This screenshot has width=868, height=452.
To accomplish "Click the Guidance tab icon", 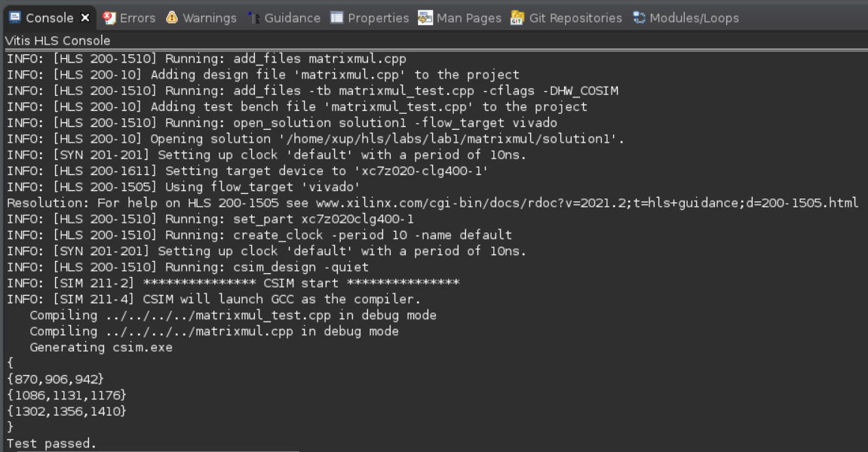I will point(255,17).
